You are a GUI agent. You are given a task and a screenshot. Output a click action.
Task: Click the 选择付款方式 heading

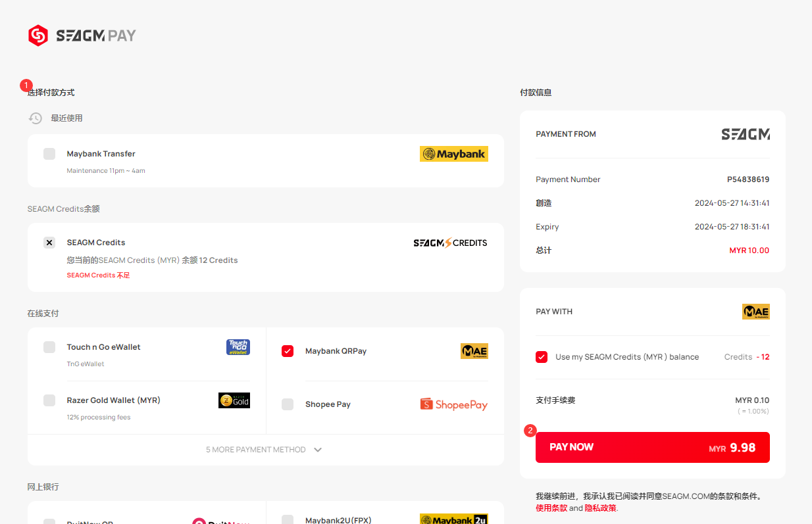tap(51, 93)
